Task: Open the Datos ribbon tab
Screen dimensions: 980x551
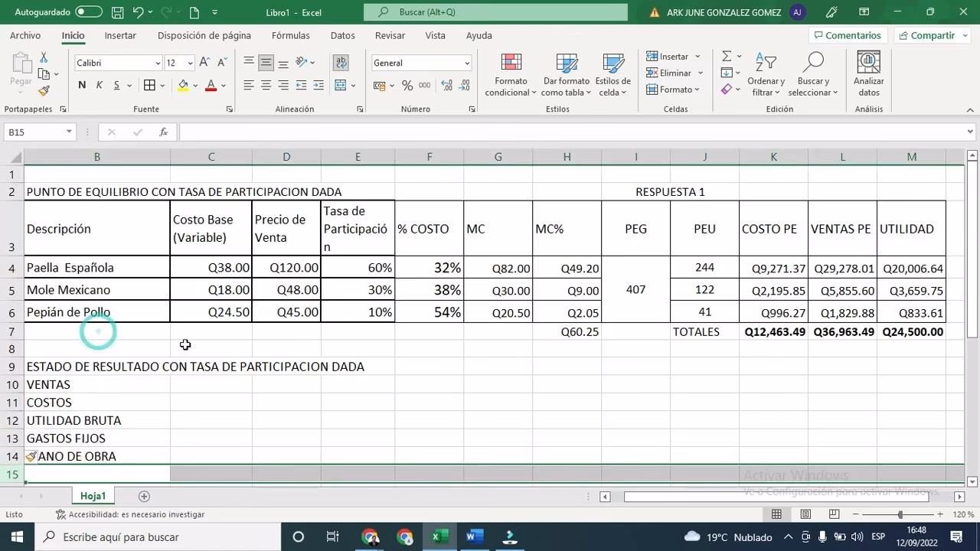Action: pyautogui.click(x=342, y=35)
